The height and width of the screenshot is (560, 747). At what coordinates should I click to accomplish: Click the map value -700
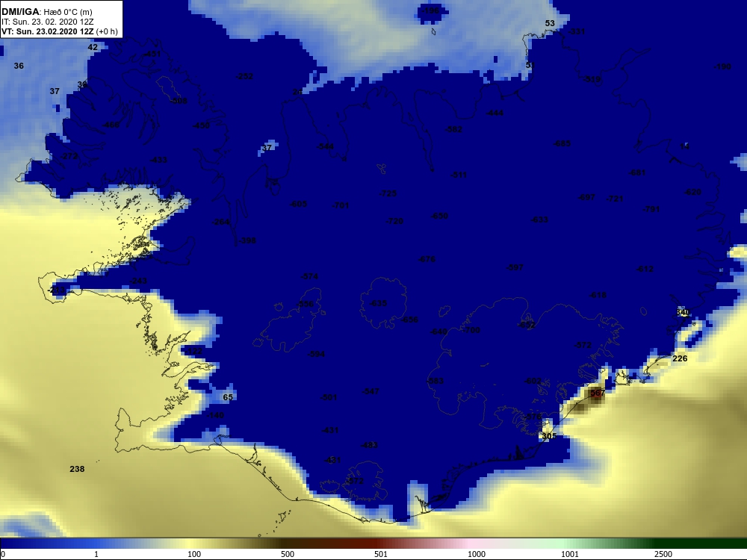[471, 330]
